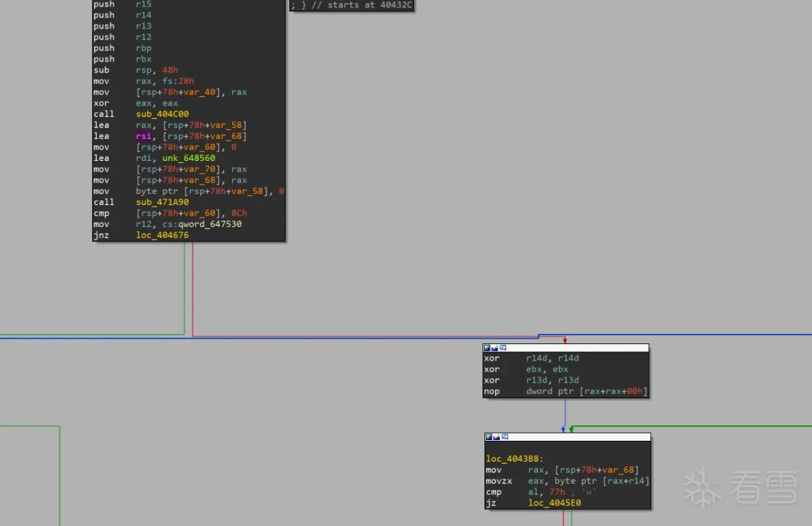Screen dimensions: 812x526
Task: Select the 8Ch constant in cmp
Action: tap(240, 213)
